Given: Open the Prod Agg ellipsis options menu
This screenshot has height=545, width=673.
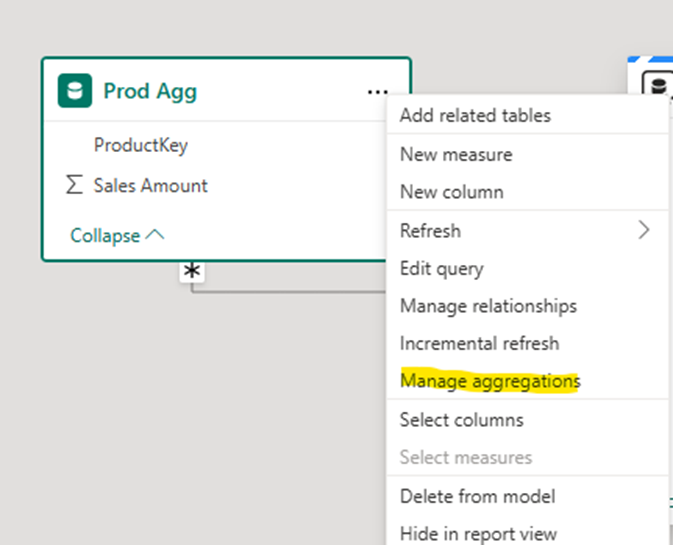Looking at the screenshot, I should click(x=377, y=92).
